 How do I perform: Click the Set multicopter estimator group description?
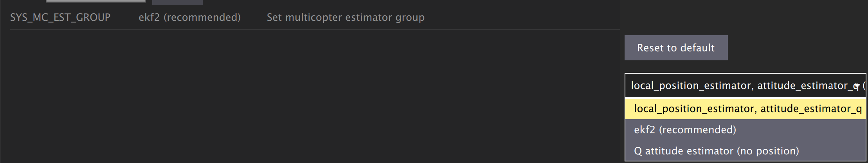coord(346,18)
